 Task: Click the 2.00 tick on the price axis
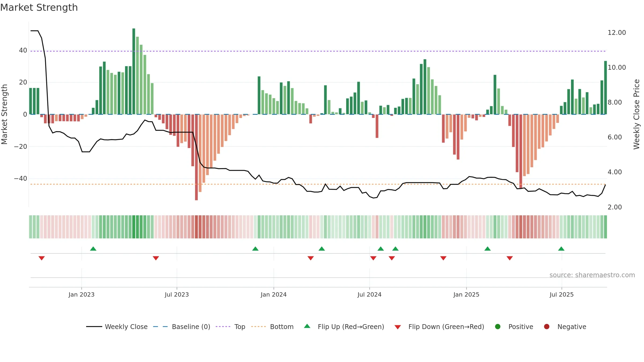(x=615, y=207)
